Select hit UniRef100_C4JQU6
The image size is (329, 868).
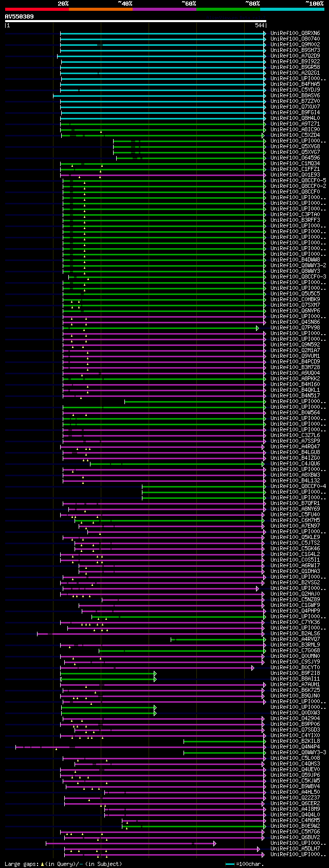point(295,463)
